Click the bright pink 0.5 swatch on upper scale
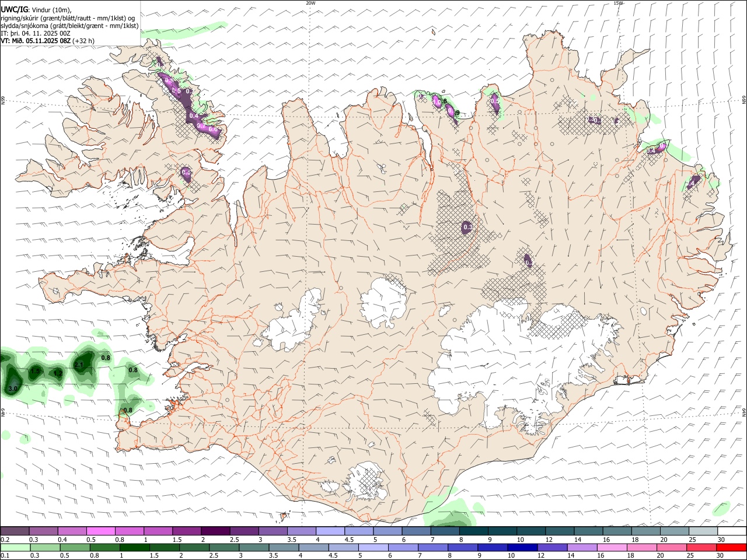The width and height of the screenshot is (747, 560). (101, 531)
